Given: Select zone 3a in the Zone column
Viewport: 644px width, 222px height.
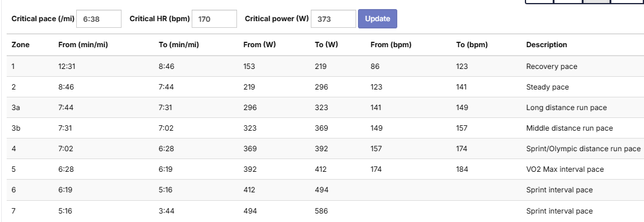Looking at the screenshot, I should (16, 107).
